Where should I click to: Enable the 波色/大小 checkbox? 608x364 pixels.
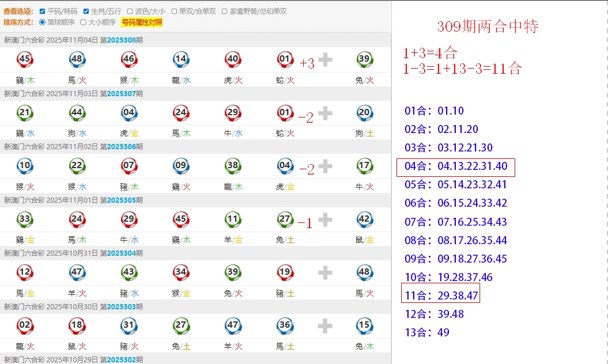(x=130, y=12)
